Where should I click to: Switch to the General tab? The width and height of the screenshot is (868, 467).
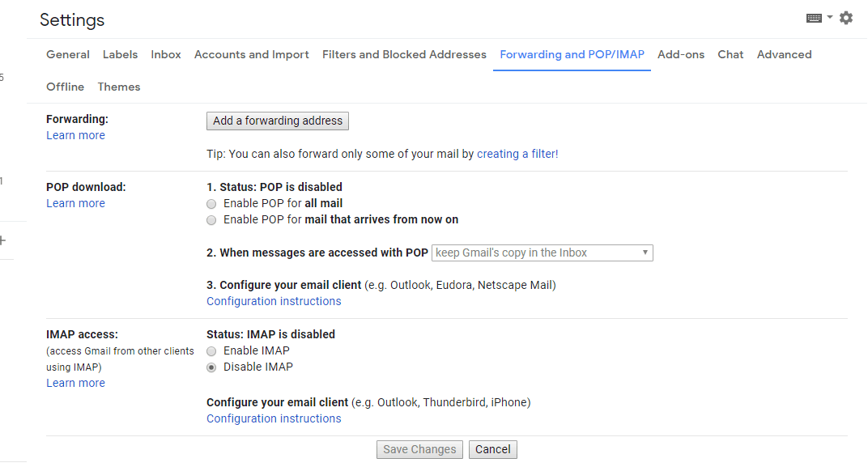pos(67,55)
